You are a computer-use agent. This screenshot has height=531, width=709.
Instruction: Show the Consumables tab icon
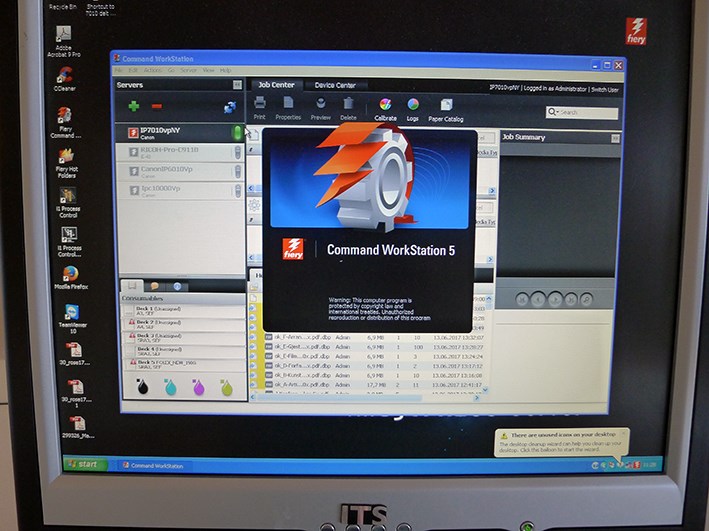(x=132, y=286)
